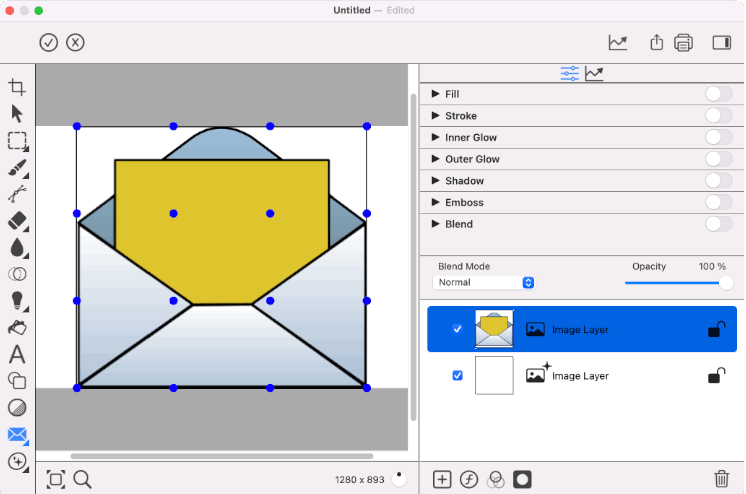
Task: Select the Crop tool
Action: point(17,87)
